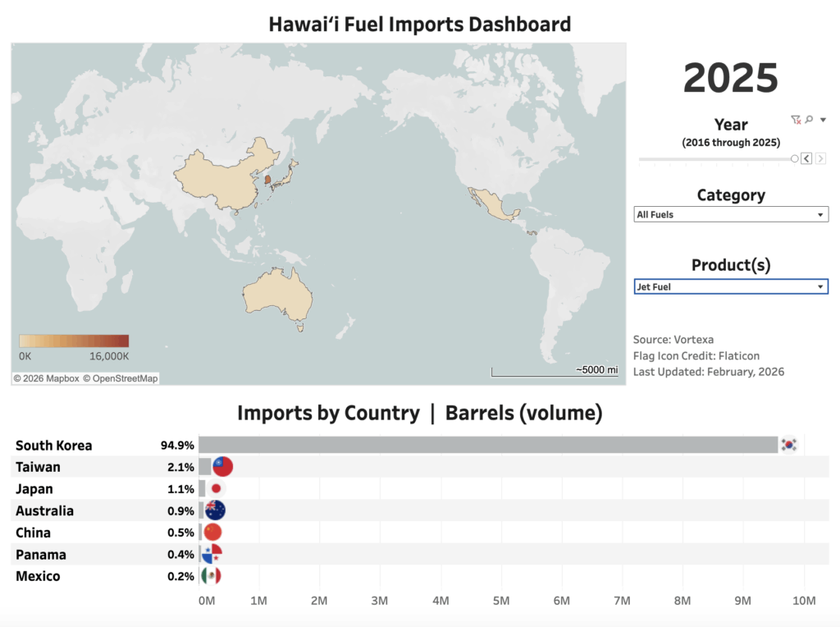Open the Year filter options caret menu
The height and width of the screenshot is (627, 840).
[x=823, y=120]
